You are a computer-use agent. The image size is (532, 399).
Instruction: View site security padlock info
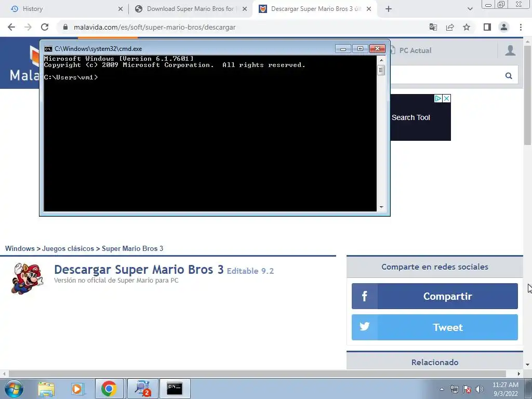(x=65, y=27)
